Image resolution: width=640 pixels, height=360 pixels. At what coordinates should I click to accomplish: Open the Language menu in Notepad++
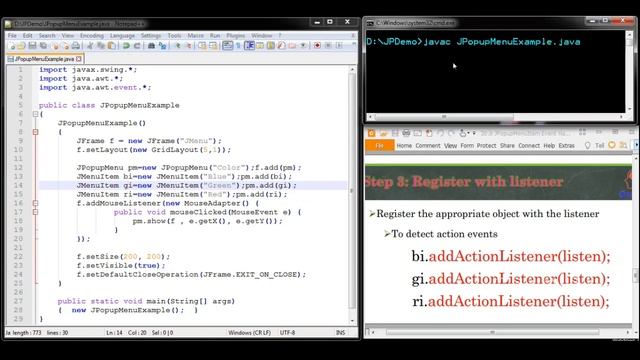[122, 36]
